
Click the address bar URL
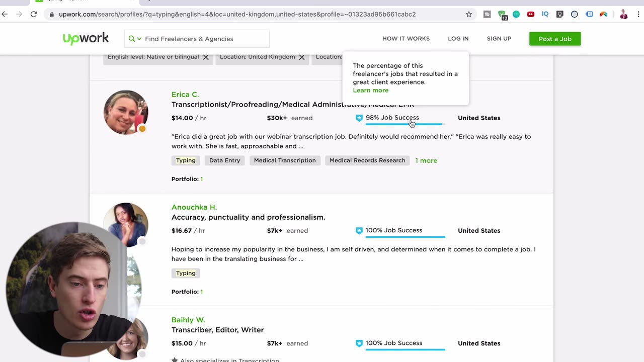[x=237, y=14]
